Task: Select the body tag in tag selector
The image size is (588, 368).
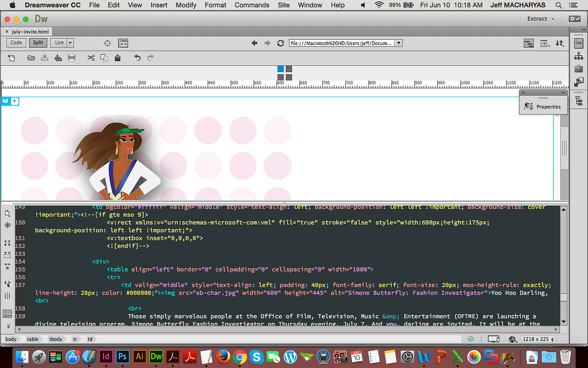Action: pos(11,339)
